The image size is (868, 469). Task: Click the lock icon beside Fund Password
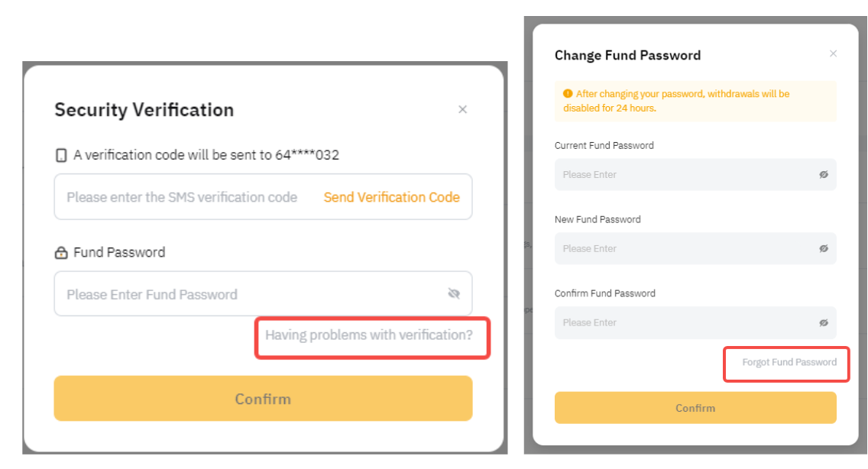pyautogui.click(x=61, y=253)
